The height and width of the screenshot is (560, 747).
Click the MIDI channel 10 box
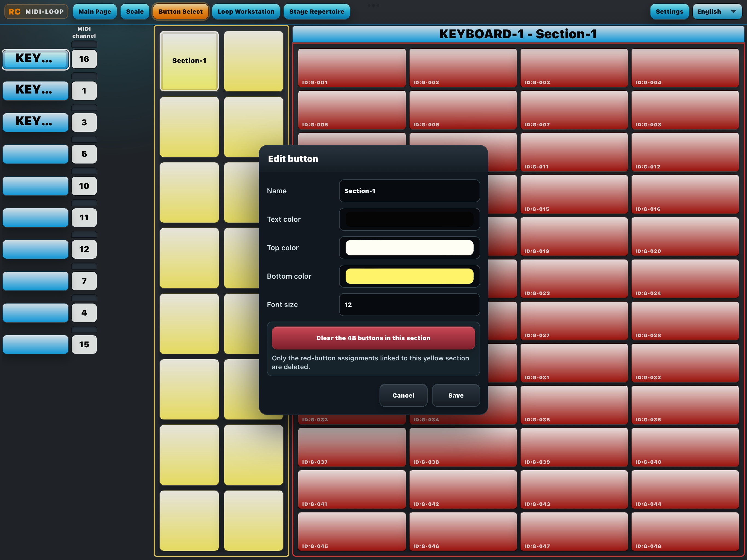click(x=84, y=186)
